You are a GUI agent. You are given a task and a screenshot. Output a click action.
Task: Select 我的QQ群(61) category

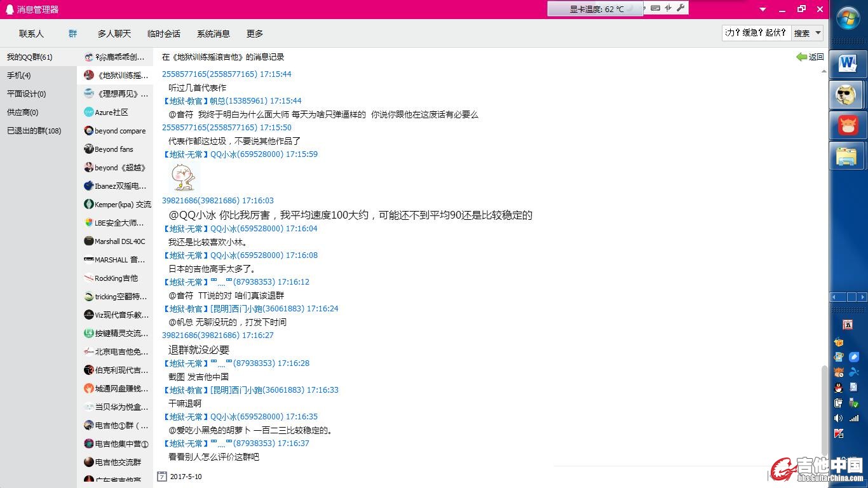(x=38, y=57)
